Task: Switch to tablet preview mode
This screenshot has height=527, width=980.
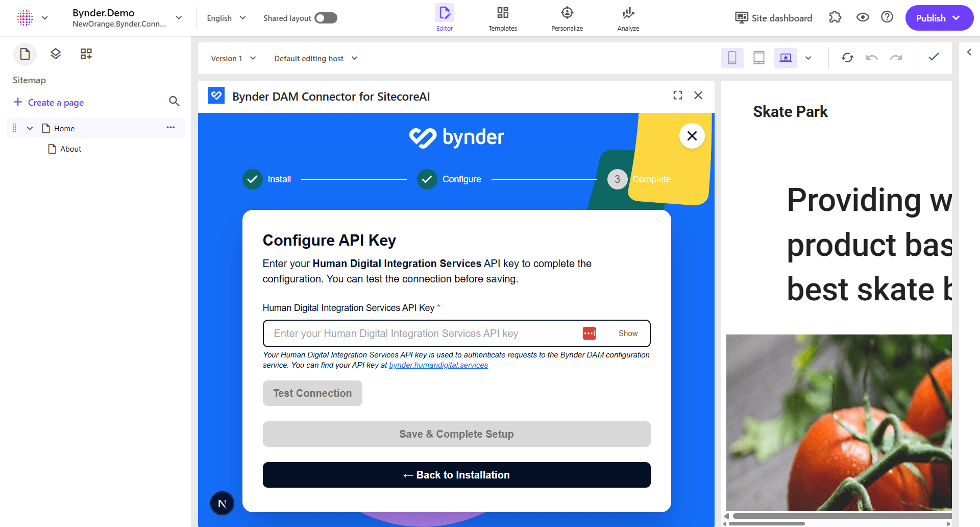Action: [758, 58]
